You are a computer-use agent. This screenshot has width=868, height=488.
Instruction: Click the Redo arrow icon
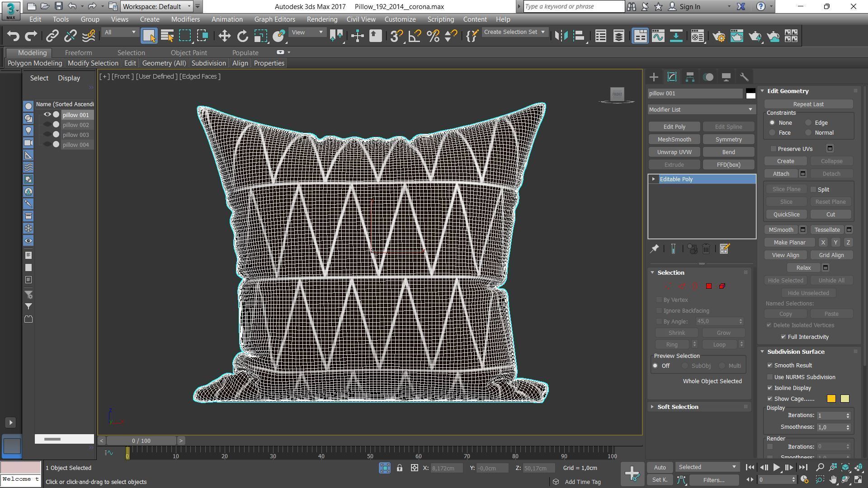[x=31, y=36]
